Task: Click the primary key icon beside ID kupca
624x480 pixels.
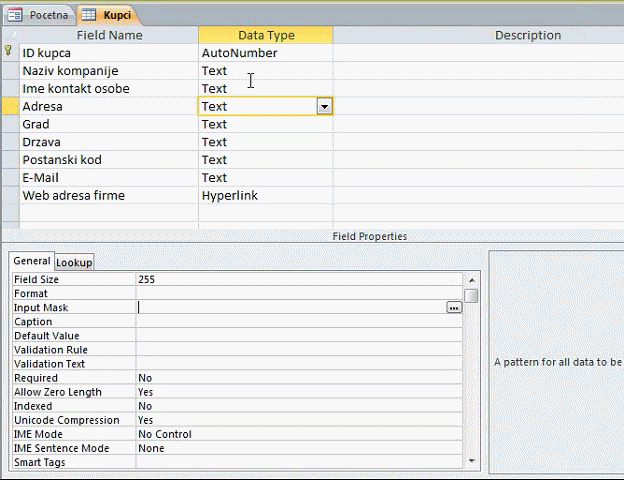Action: point(9,52)
